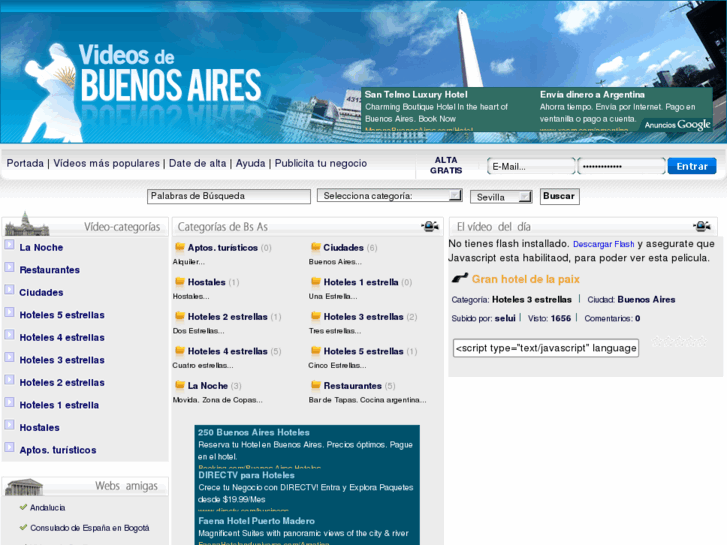
Task: Click arrow bullet beside sidebar Aptos. turísticos
Action: point(9,447)
